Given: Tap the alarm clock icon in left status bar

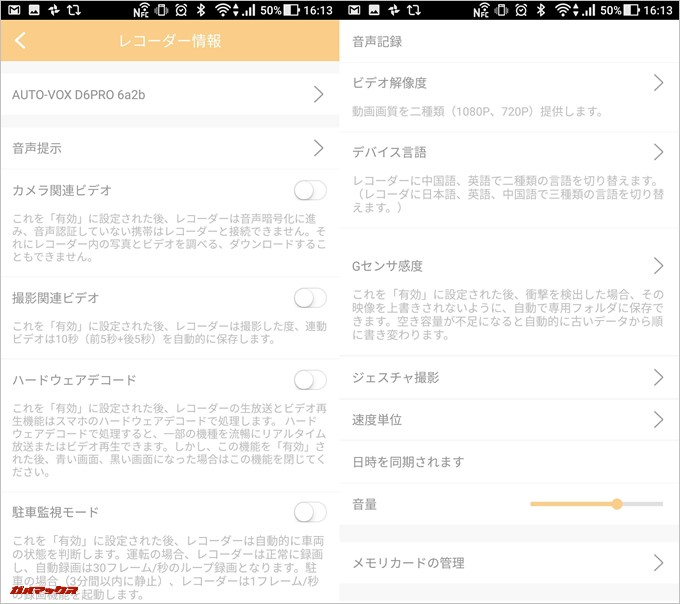Looking at the screenshot, I should point(181,10).
